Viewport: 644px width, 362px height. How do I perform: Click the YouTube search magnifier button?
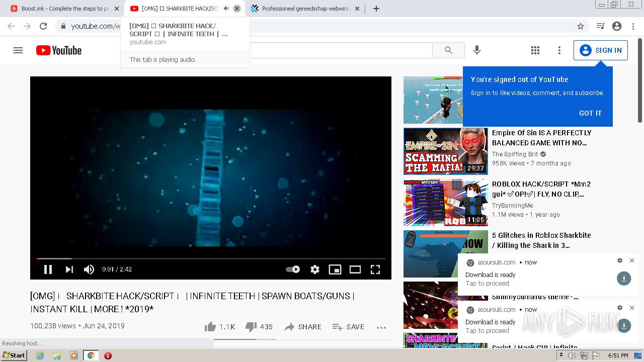(448, 50)
